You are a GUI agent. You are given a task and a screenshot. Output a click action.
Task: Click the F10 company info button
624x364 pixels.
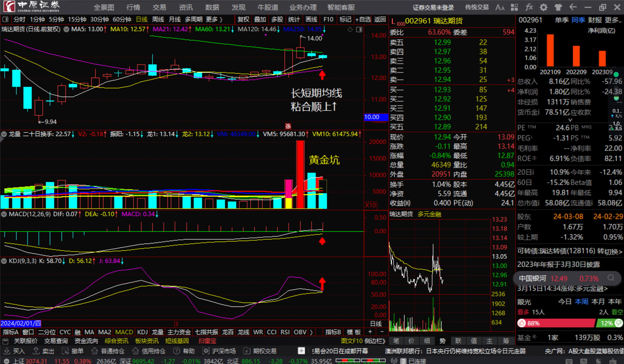(328, 20)
